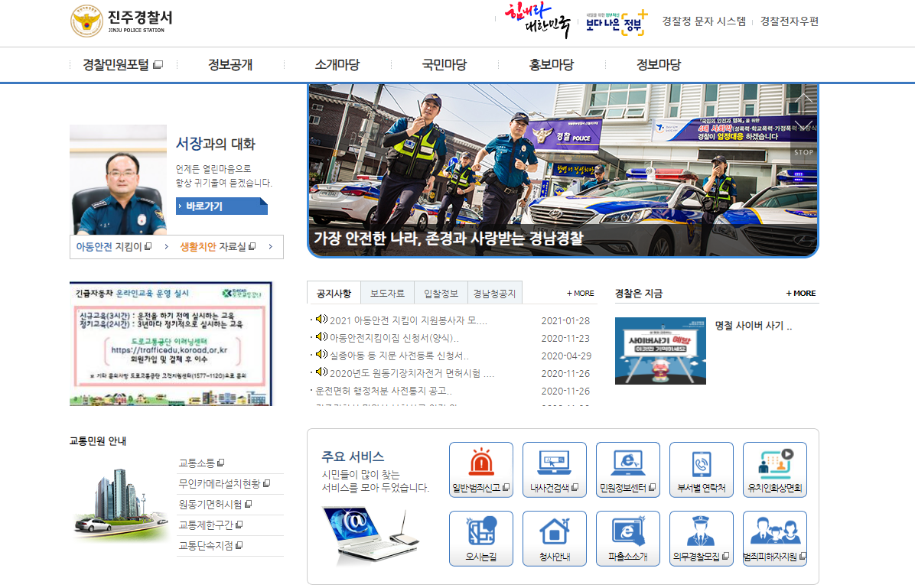Open the 의무경찰모집 officer icon

tap(702, 538)
